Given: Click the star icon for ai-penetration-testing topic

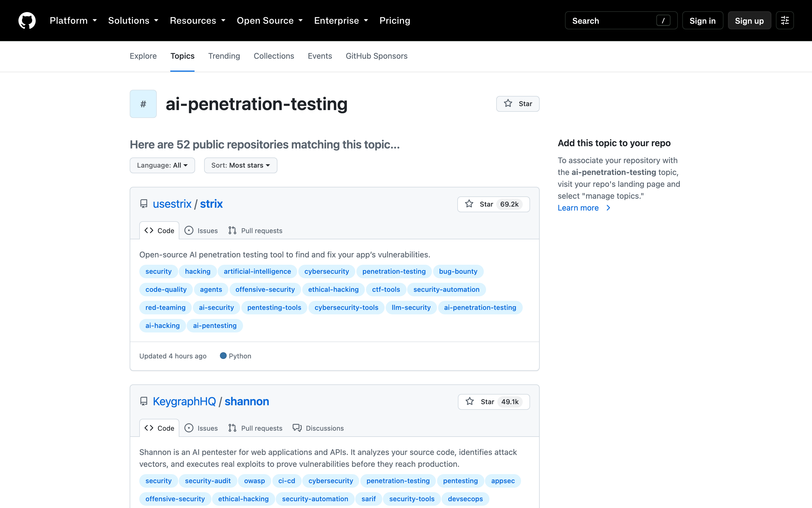Looking at the screenshot, I should pos(508,104).
